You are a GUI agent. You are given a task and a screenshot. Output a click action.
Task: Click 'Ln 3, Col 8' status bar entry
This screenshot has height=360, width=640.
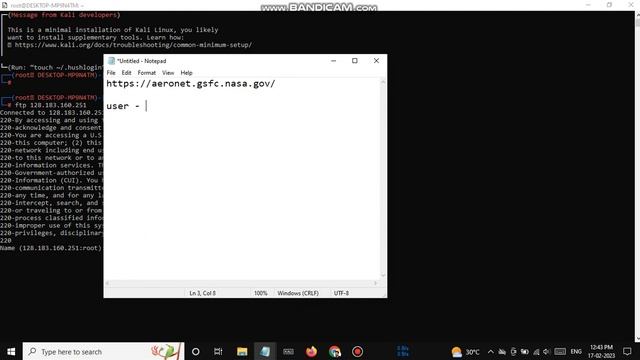point(202,293)
